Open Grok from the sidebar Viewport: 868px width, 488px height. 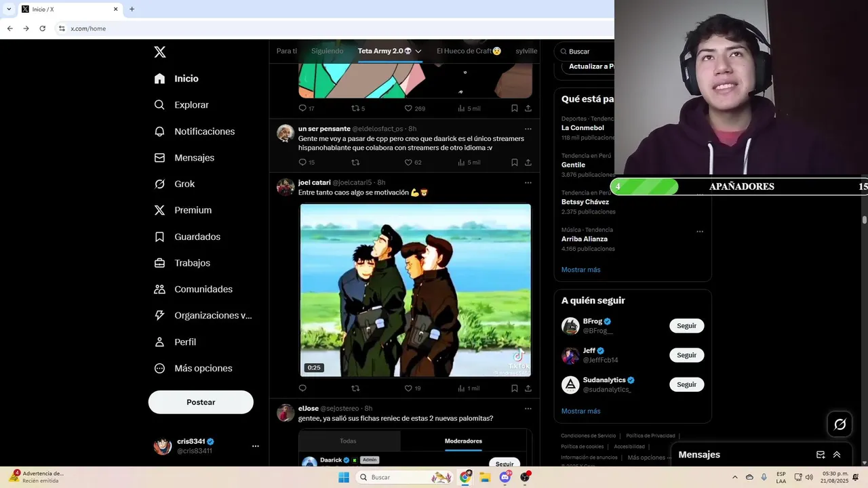[x=174, y=184]
